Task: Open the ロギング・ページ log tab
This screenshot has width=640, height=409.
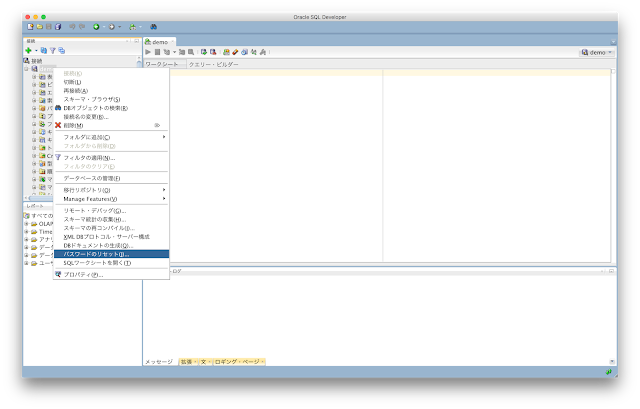Action: point(239,362)
